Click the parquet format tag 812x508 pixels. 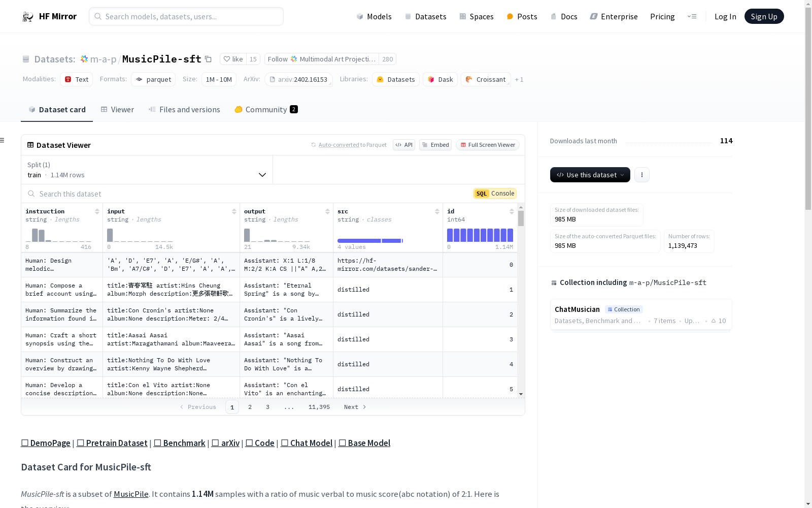click(153, 79)
